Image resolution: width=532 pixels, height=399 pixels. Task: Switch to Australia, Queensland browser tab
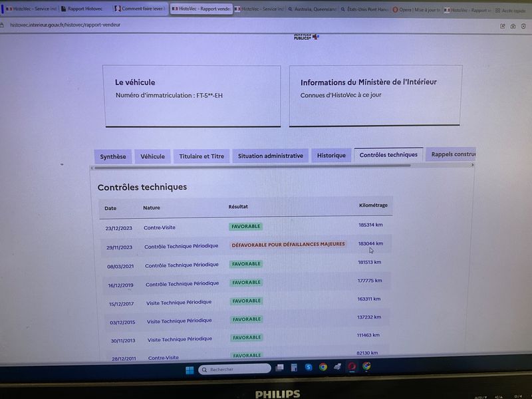coord(312,9)
